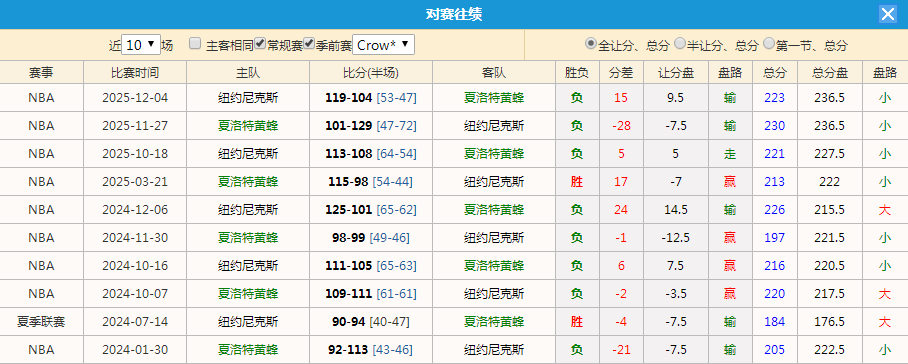Click the red 胜 in 2025-03-21 row
The height and width of the screenshot is (364, 908).
coord(577,182)
